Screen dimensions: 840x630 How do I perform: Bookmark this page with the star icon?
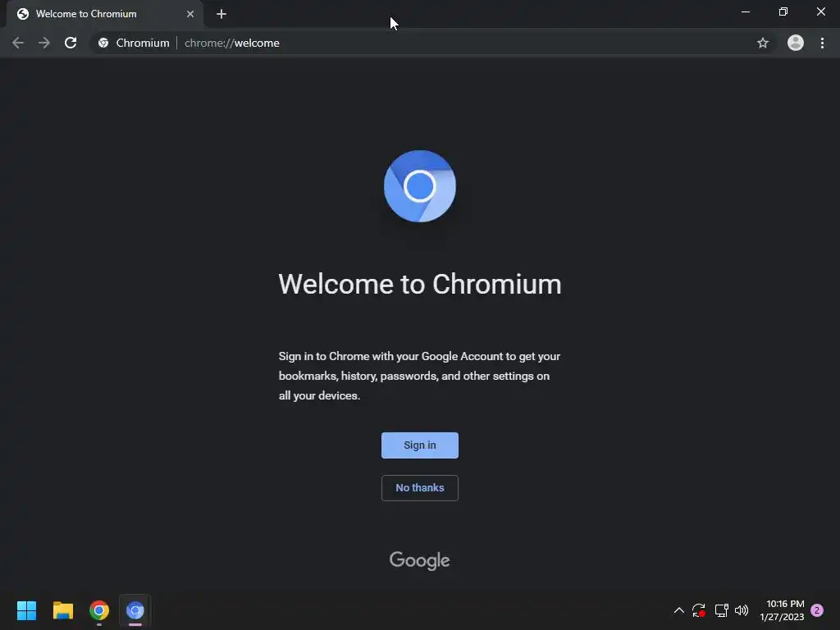click(x=763, y=43)
